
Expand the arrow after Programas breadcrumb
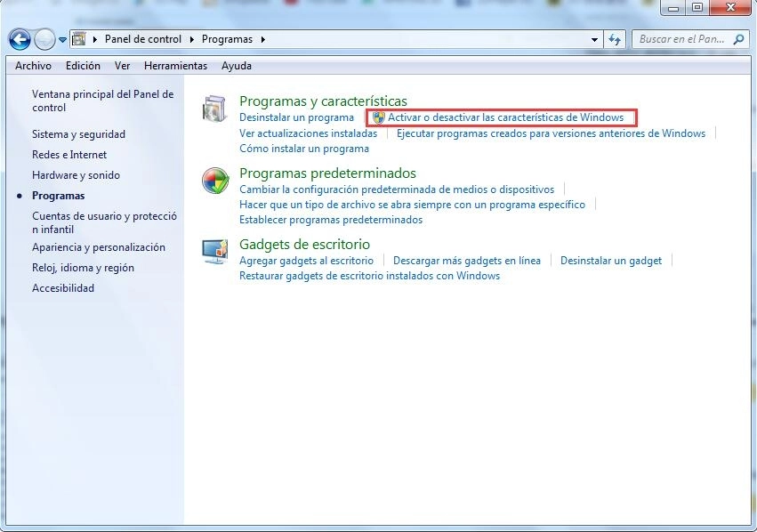[x=262, y=39]
